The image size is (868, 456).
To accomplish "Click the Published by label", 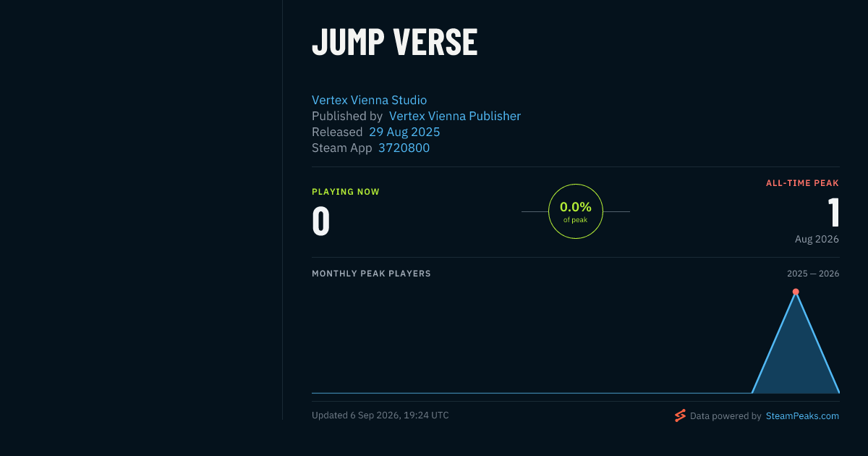I will tap(347, 116).
